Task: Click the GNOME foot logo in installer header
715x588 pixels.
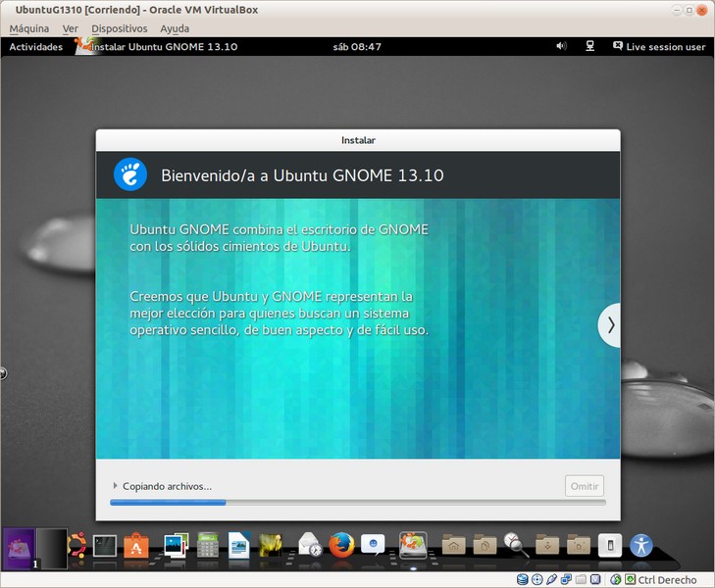Action: tap(130, 174)
